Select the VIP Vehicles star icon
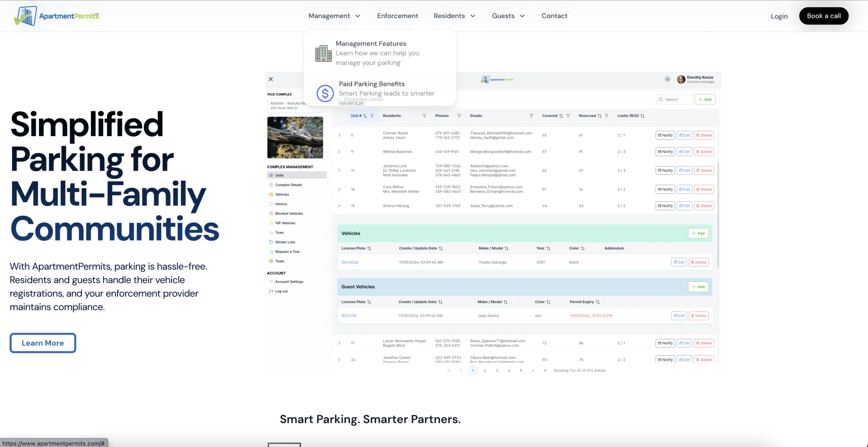 point(271,223)
